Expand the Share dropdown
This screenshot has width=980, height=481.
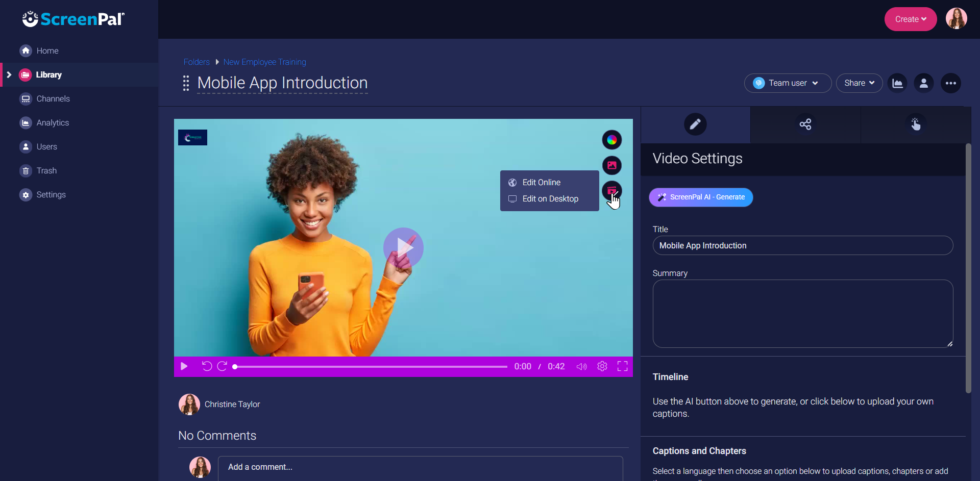pos(859,83)
